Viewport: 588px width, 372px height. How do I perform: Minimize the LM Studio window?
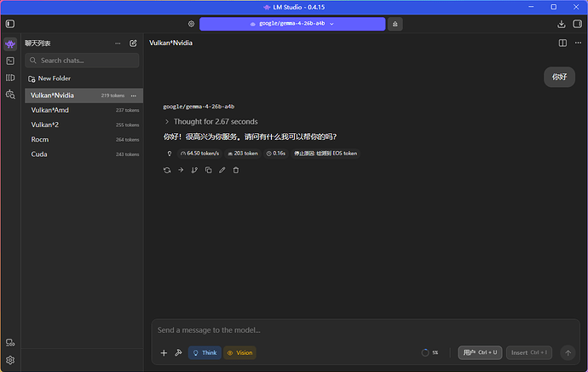click(x=531, y=7)
